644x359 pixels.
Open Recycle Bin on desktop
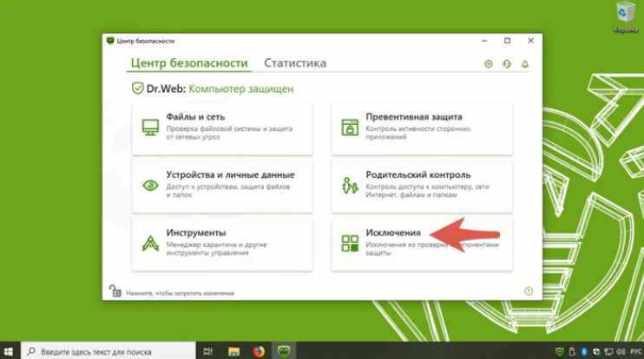(x=626, y=16)
